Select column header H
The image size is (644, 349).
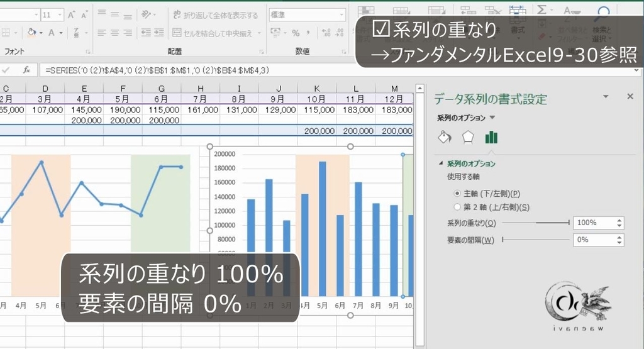click(201, 88)
